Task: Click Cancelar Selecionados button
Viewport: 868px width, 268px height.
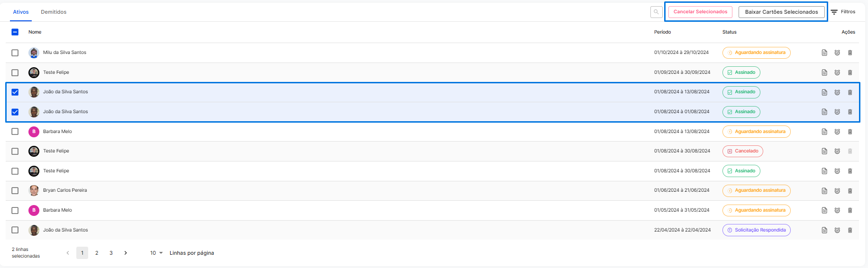Action: 700,12
